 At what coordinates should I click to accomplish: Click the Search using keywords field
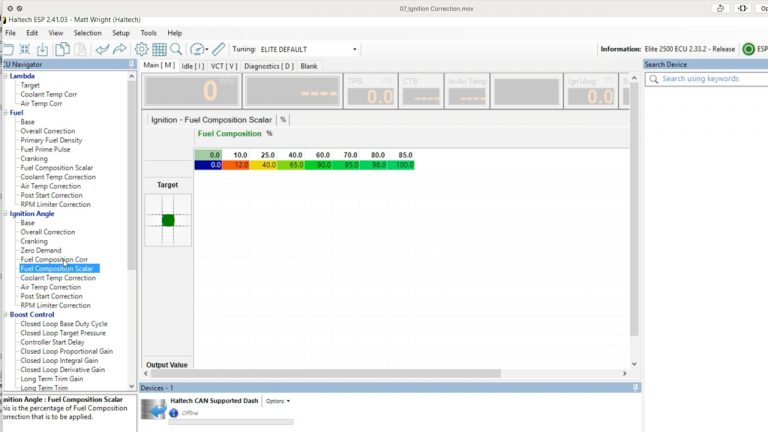pos(708,79)
